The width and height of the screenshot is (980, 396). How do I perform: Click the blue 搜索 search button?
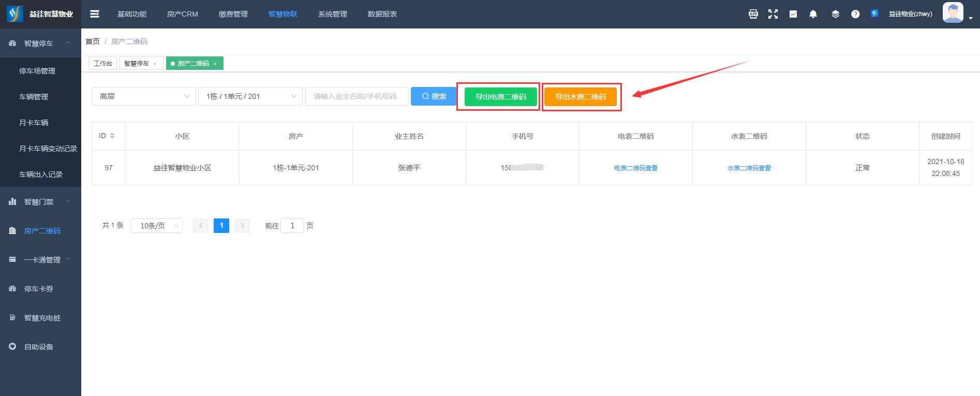coord(434,96)
